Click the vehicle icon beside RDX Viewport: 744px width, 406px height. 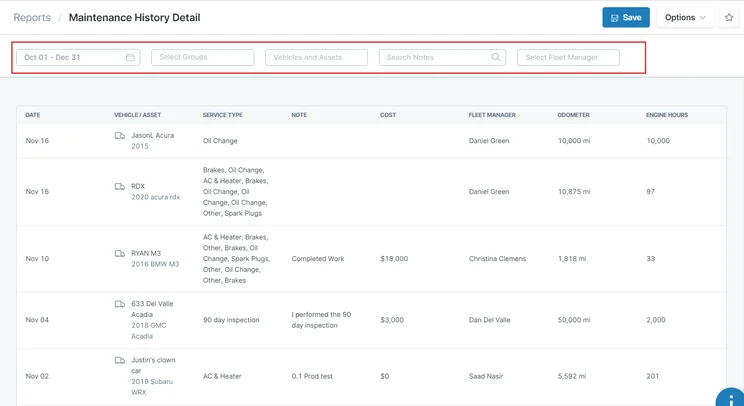[120, 186]
